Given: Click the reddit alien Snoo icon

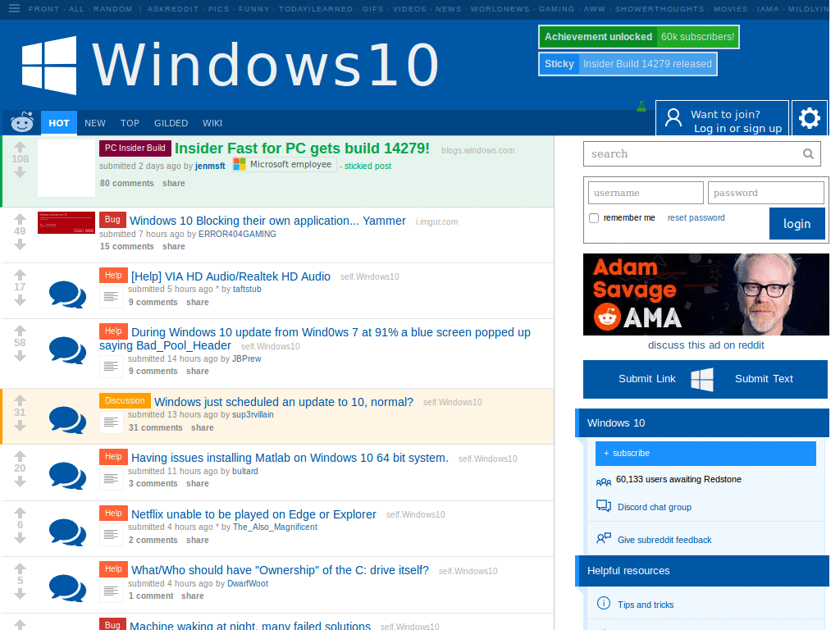Looking at the screenshot, I should pyautogui.click(x=22, y=123).
